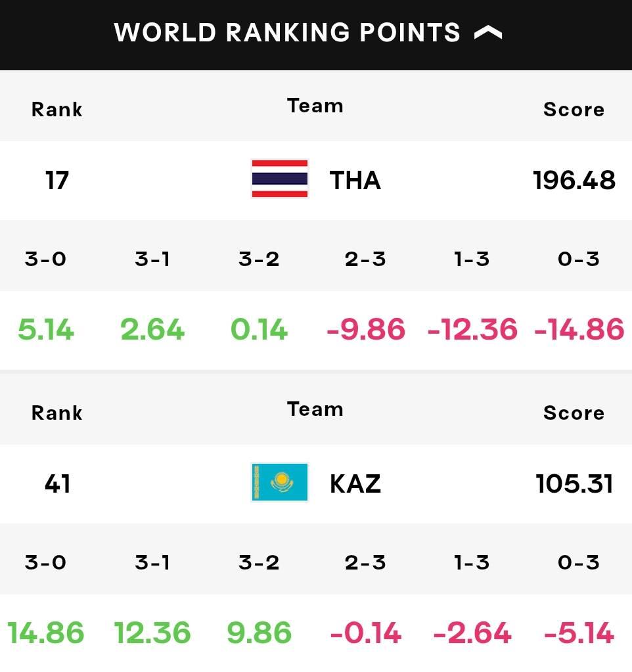632x672 pixels.
Task: Click Kazakhstan's rank number 41
Action: (57, 484)
